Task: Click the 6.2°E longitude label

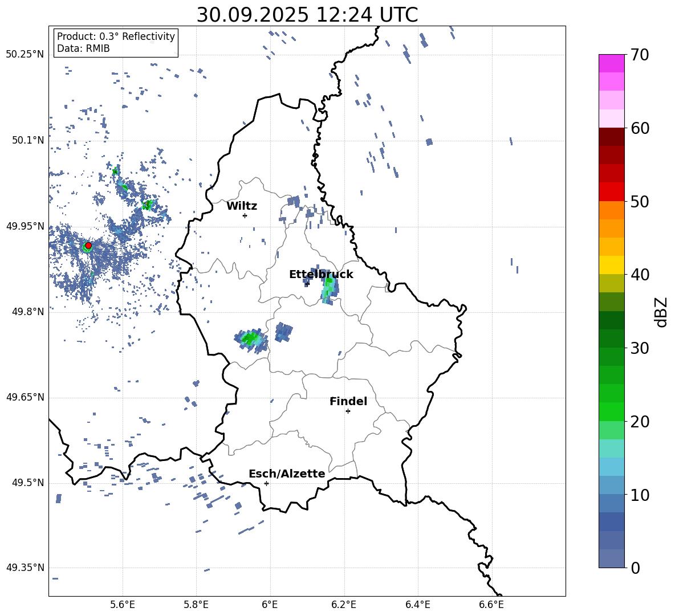Action: [344, 605]
